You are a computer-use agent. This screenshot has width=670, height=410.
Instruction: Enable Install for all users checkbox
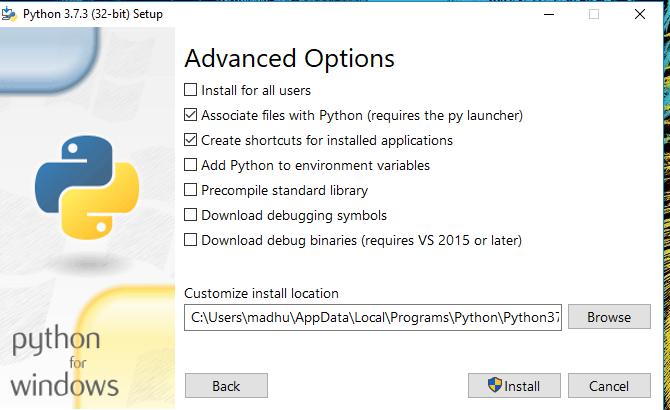pos(191,90)
